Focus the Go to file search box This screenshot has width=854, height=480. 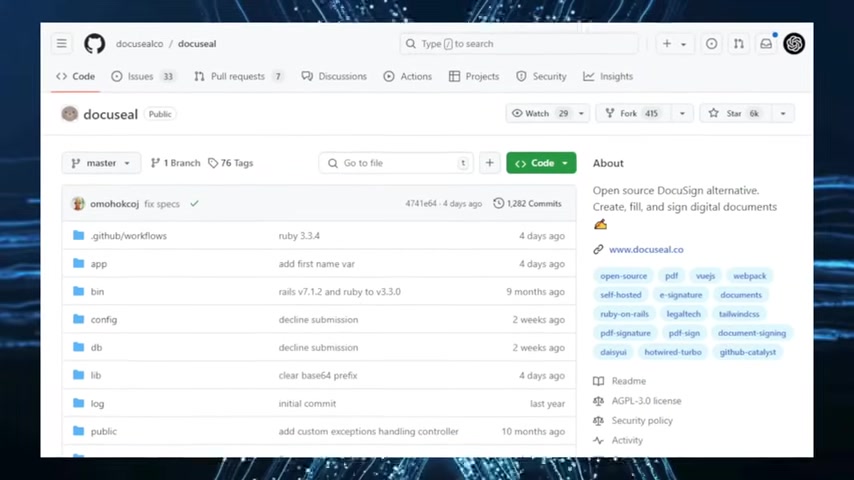click(396, 163)
